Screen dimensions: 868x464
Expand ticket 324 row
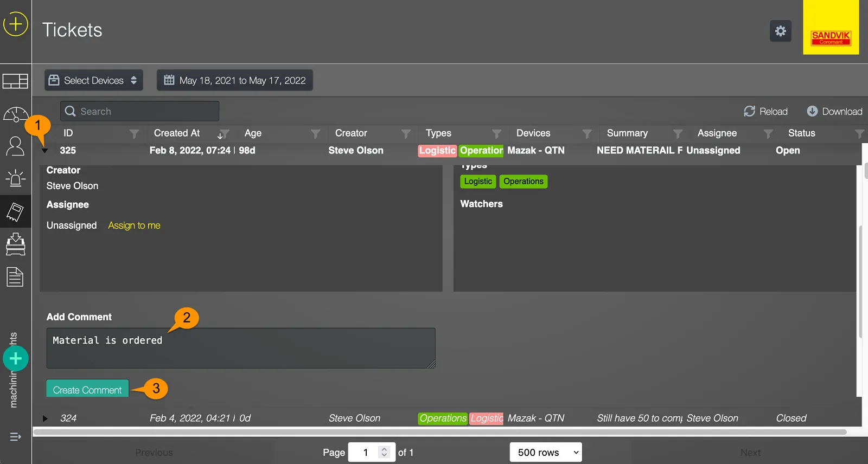tap(45, 418)
